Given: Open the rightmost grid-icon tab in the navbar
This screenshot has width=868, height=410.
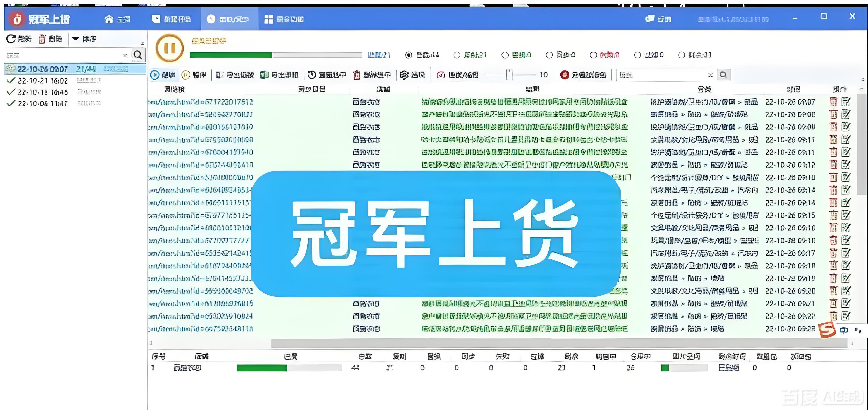Looking at the screenshot, I should pyautogui.click(x=284, y=19).
